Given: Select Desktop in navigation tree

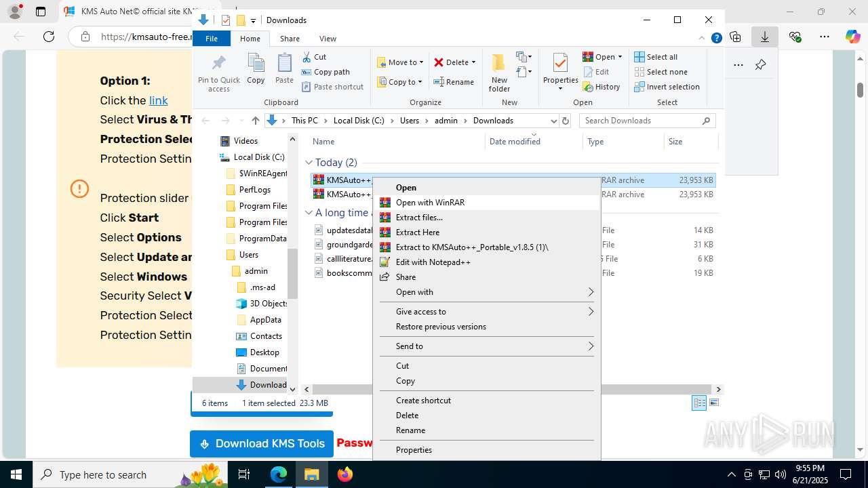Looking at the screenshot, I should [x=264, y=352].
